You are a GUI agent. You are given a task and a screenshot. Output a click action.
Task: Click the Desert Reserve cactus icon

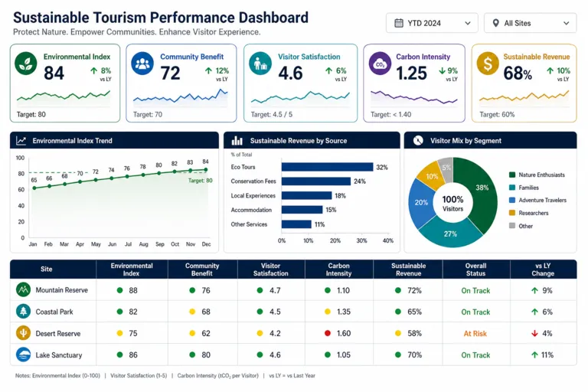(23, 333)
